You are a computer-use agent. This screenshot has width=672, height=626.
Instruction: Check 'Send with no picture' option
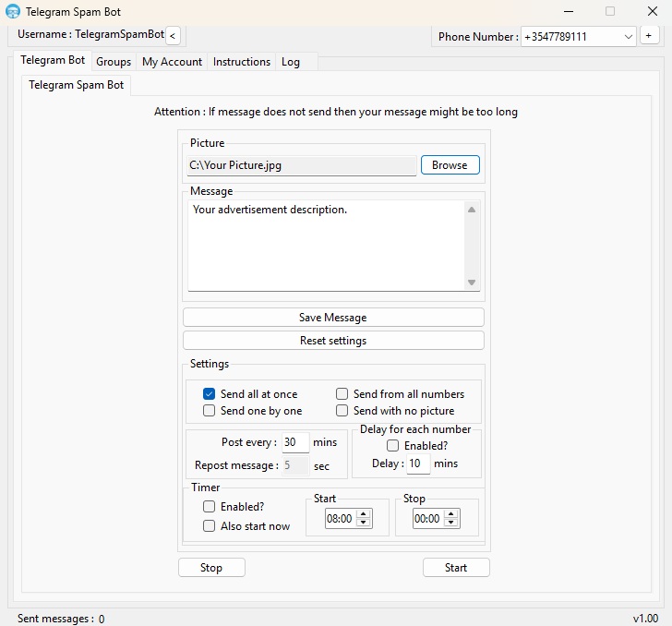coord(342,411)
